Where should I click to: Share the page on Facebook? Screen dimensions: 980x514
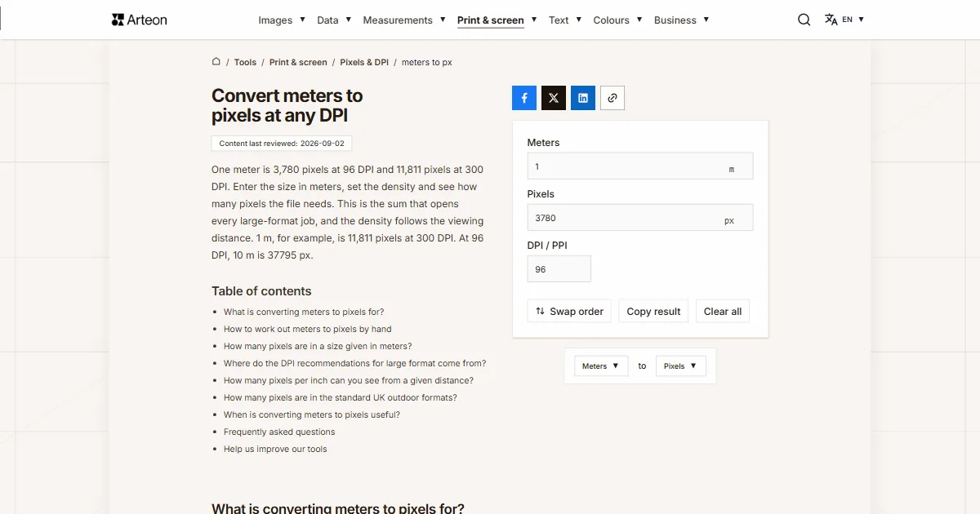[x=524, y=98]
